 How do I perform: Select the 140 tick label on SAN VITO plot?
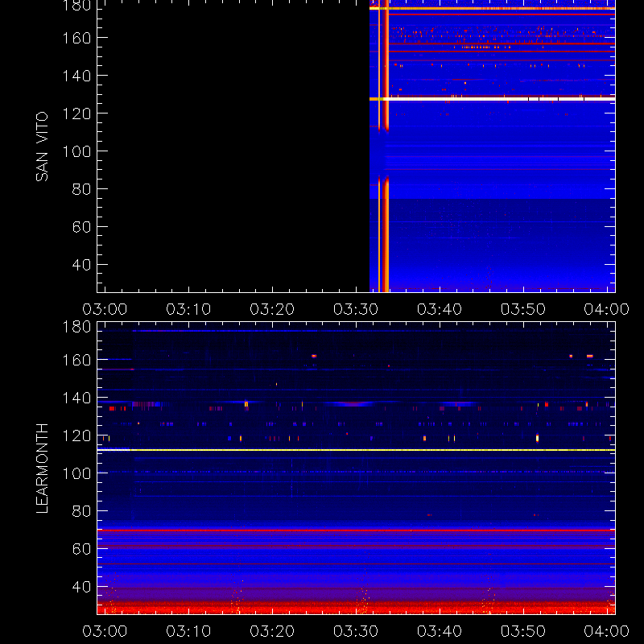click(76, 76)
